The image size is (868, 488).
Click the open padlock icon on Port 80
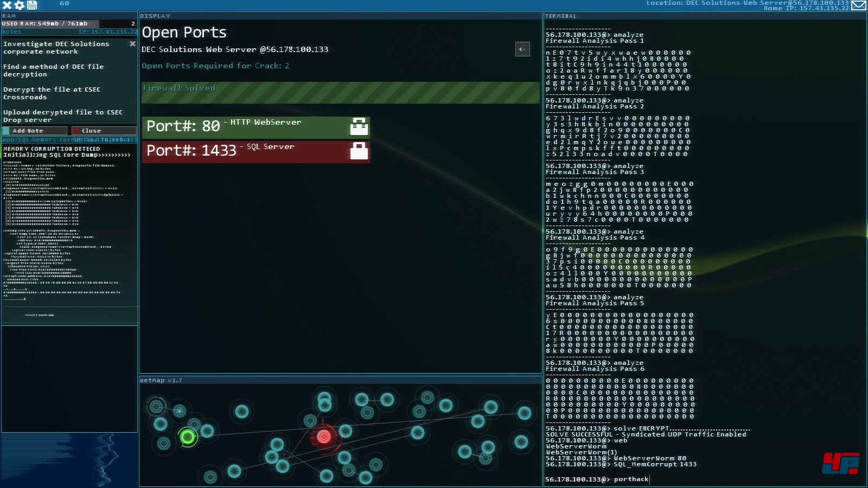coord(359,126)
